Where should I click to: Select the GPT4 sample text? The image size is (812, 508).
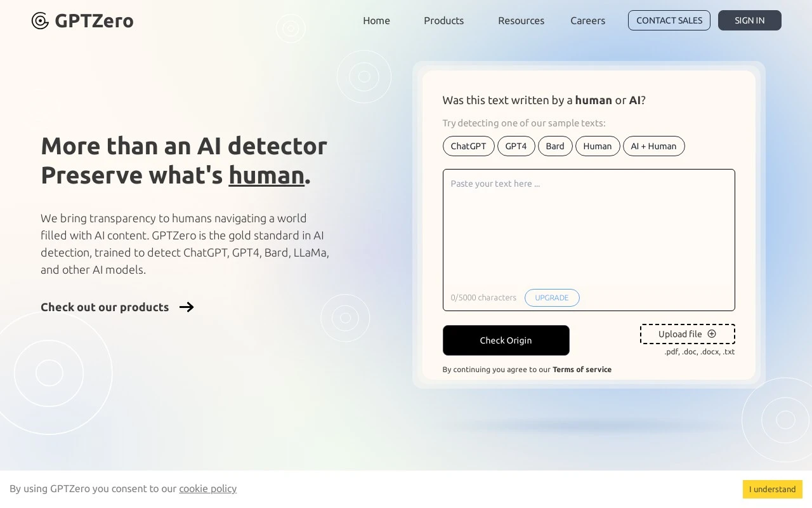(x=516, y=146)
